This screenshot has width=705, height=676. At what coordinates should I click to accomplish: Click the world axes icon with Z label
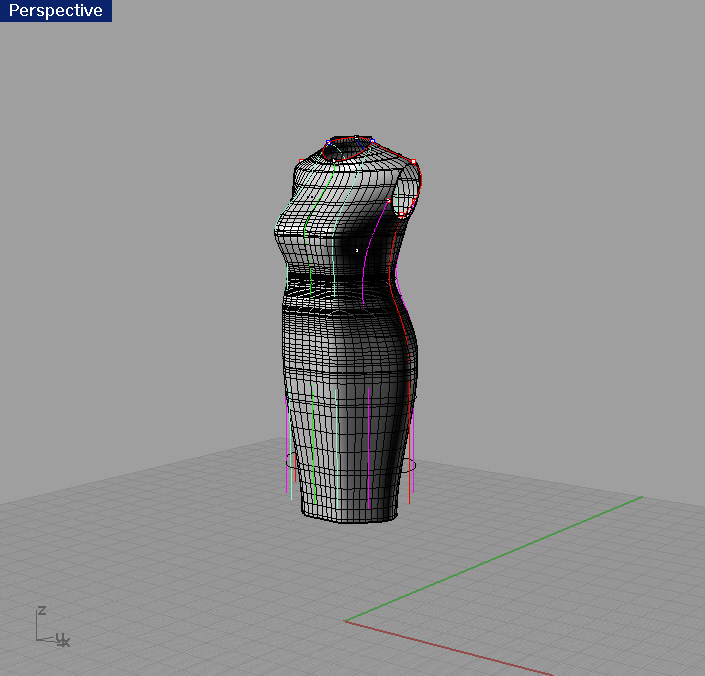point(52,627)
